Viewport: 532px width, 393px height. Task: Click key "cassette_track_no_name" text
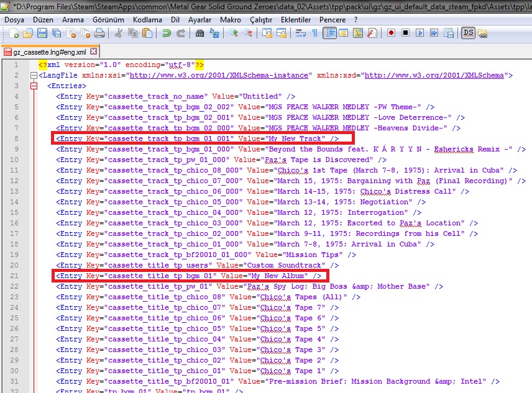(156, 96)
